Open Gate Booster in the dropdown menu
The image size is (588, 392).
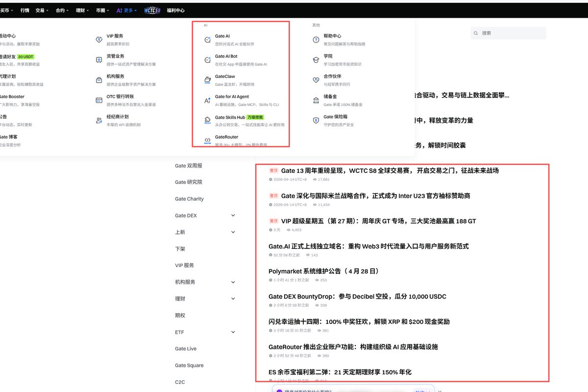click(x=12, y=97)
